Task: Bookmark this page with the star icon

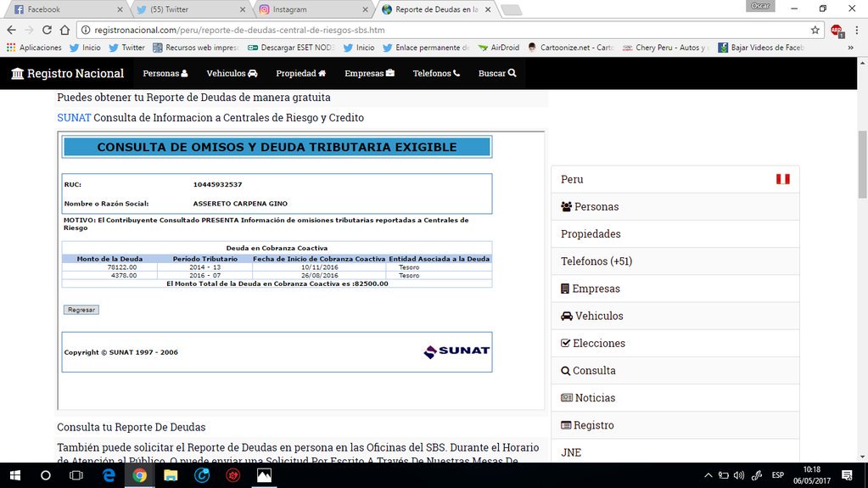Action: (x=815, y=30)
